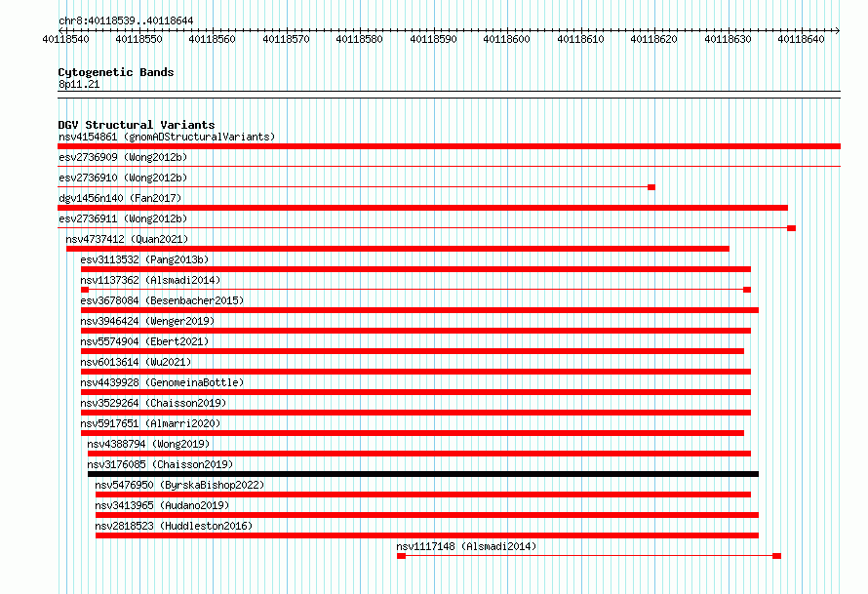Click nsv2818523 (Huddleston2016) label

[x=174, y=526]
